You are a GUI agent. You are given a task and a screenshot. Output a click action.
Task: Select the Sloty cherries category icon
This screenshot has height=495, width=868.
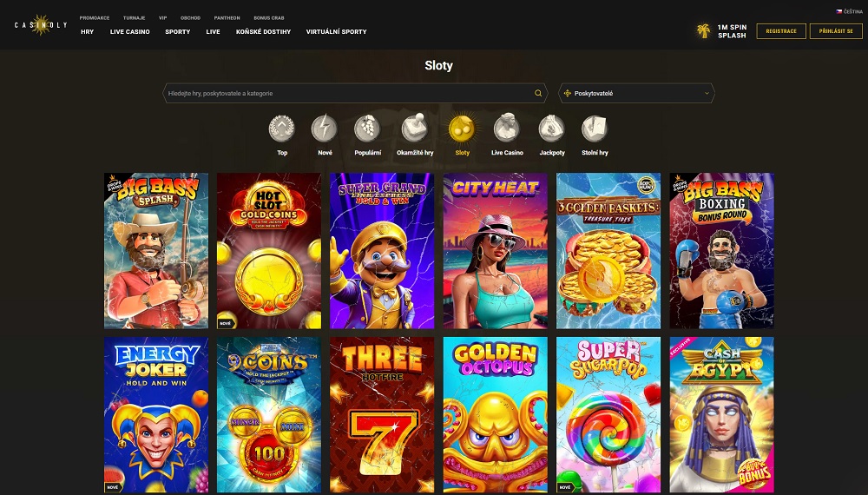pyautogui.click(x=463, y=129)
